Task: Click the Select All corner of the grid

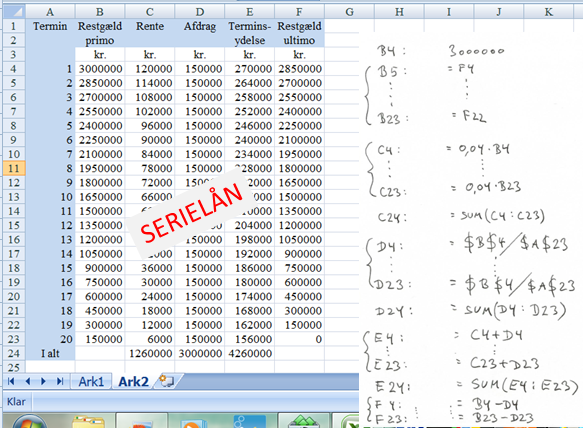Action: 14,12
